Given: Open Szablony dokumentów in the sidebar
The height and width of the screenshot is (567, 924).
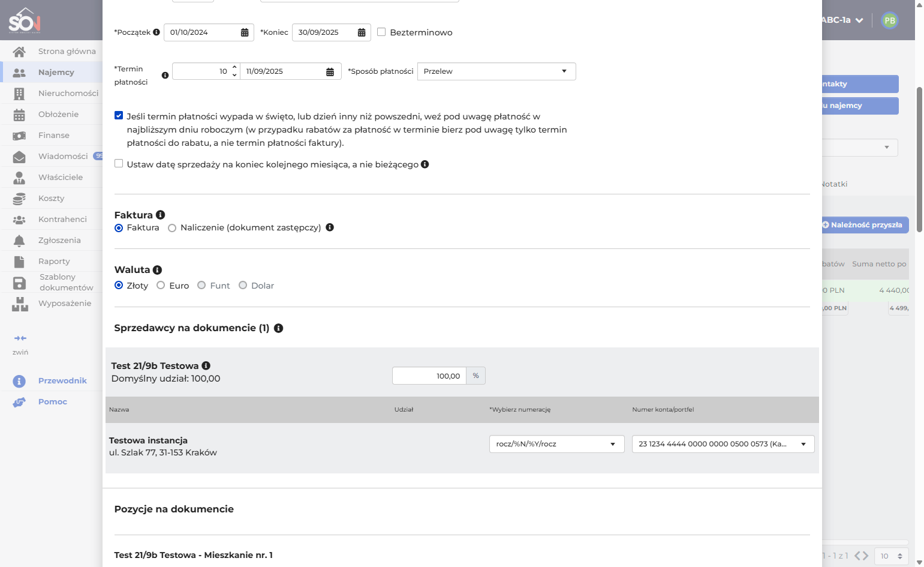Looking at the screenshot, I should [x=51, y=283].
